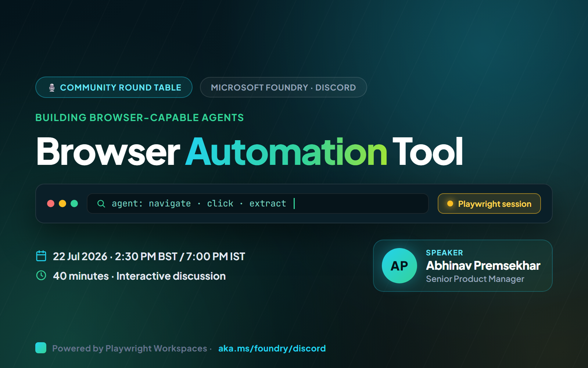Open the aka.ms/foundry/discord link

coord(272,348)
